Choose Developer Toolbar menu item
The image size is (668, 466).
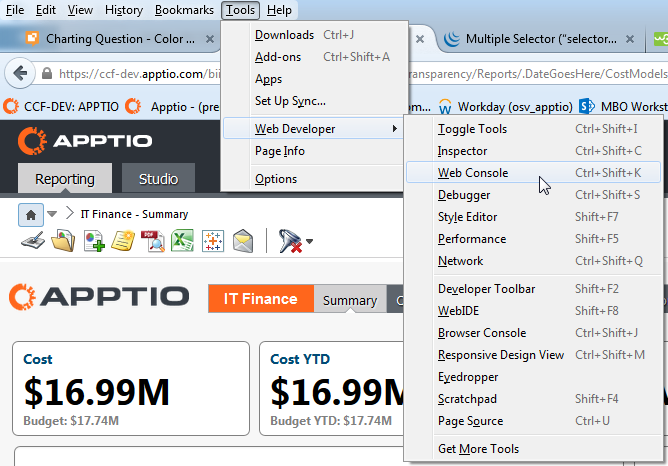[533, 289]
